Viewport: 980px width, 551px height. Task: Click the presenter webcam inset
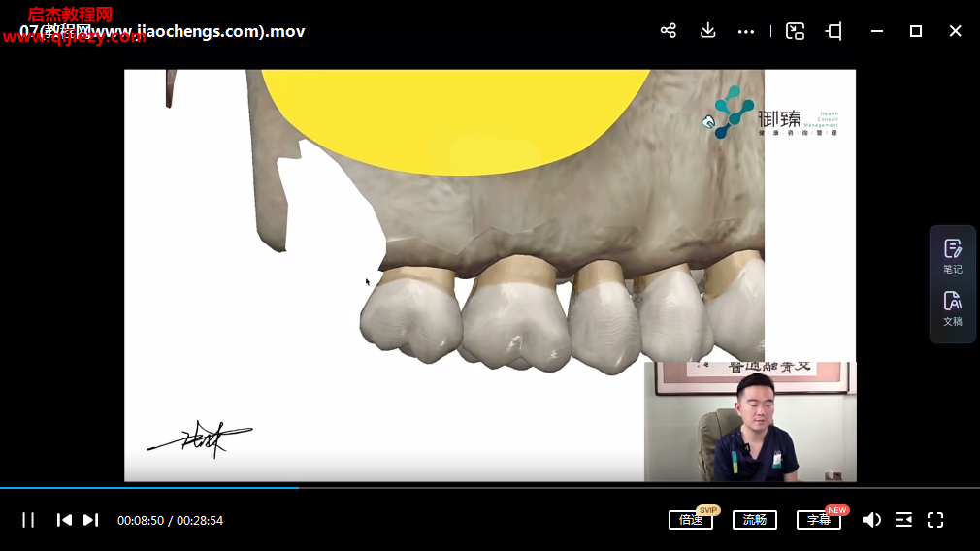[750, 422]
